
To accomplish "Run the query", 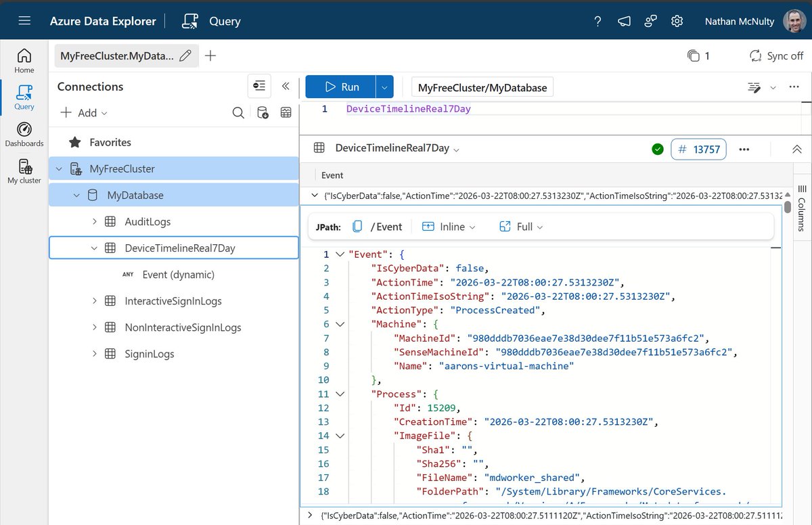I will (x=340, y=87).
